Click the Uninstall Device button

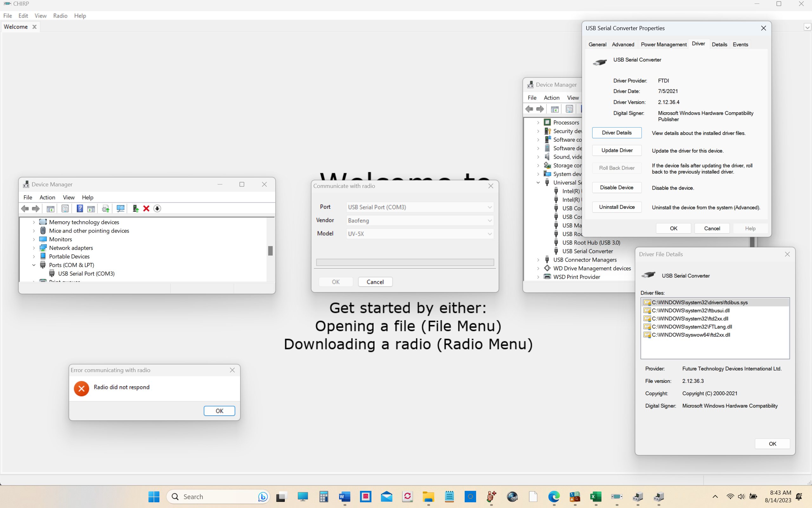(617, 207)
